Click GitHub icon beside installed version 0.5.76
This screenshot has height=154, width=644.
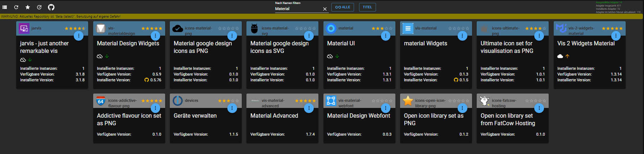tap(147, 80)
